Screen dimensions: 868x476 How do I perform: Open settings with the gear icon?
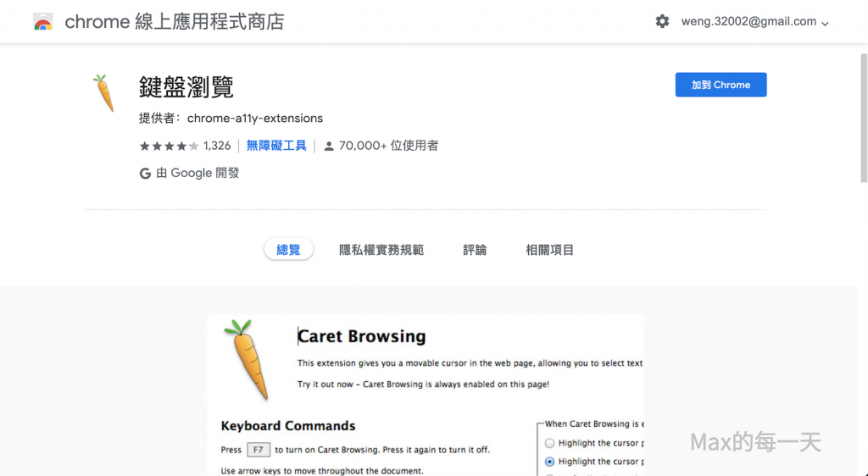(662, 22)
